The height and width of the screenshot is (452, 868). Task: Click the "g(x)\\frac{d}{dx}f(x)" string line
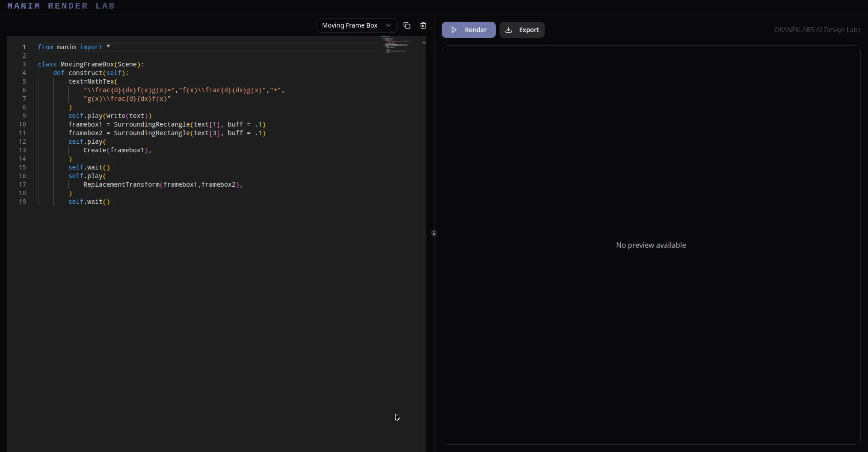[x=127, y=99]
